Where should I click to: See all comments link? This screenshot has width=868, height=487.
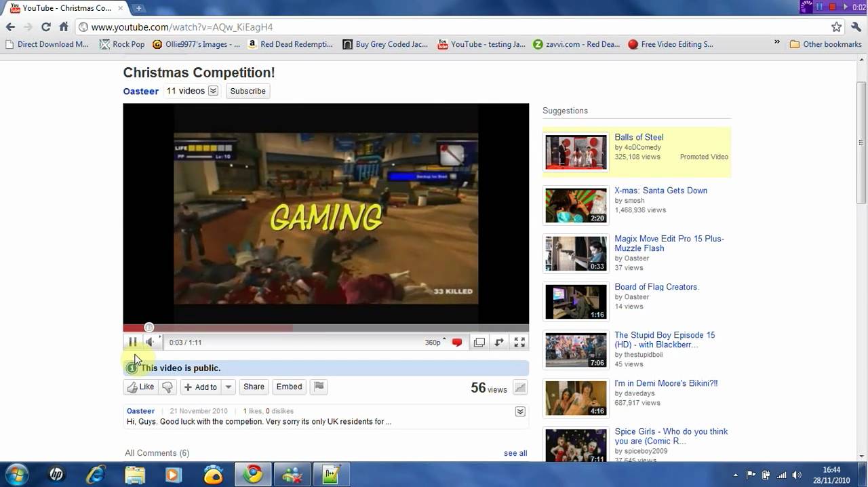tap(515, 453)
